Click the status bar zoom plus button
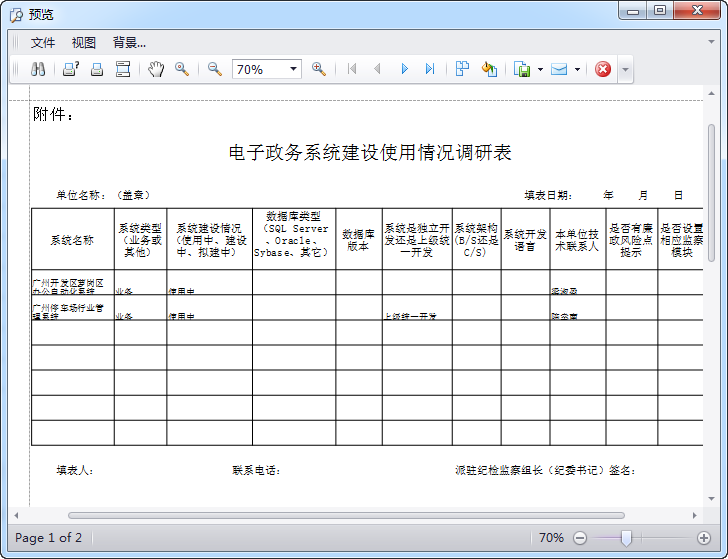The image size is (728, 559). 704,538
